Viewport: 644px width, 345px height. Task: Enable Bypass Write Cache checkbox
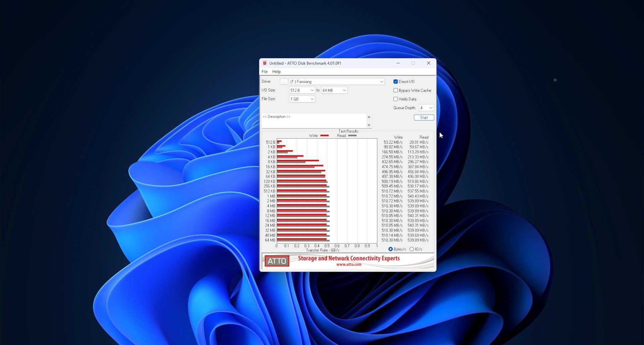click(x=395, y=90)
